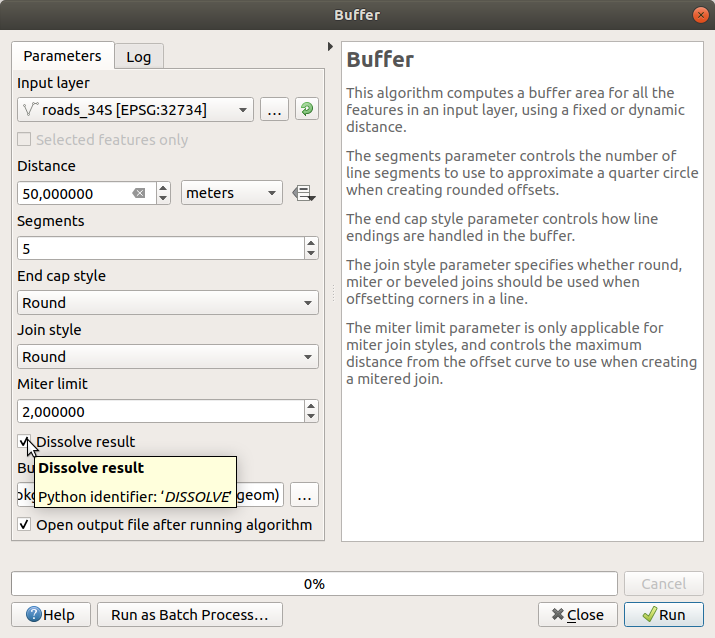Collapse the help panel using the arrow
Screen dimensions: 715x638
330,47
